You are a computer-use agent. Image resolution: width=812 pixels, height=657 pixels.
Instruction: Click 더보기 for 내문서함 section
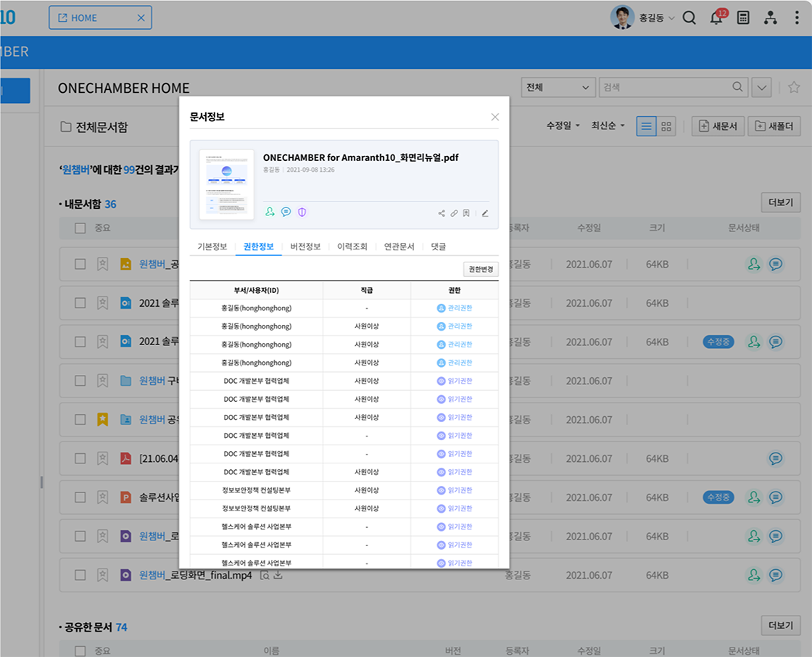click(x=781, y=202)
